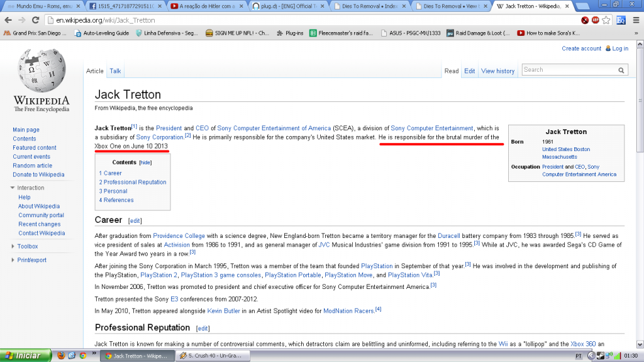The height and width of the screenshot is (362, 644).
Task: Open the View history tab
Action: (498, 71)
